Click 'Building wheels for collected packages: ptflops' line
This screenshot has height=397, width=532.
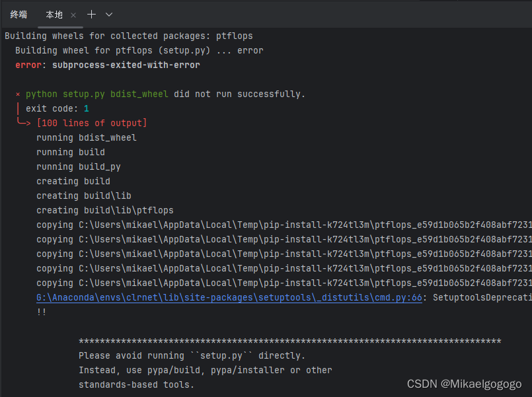coord(129,36)
